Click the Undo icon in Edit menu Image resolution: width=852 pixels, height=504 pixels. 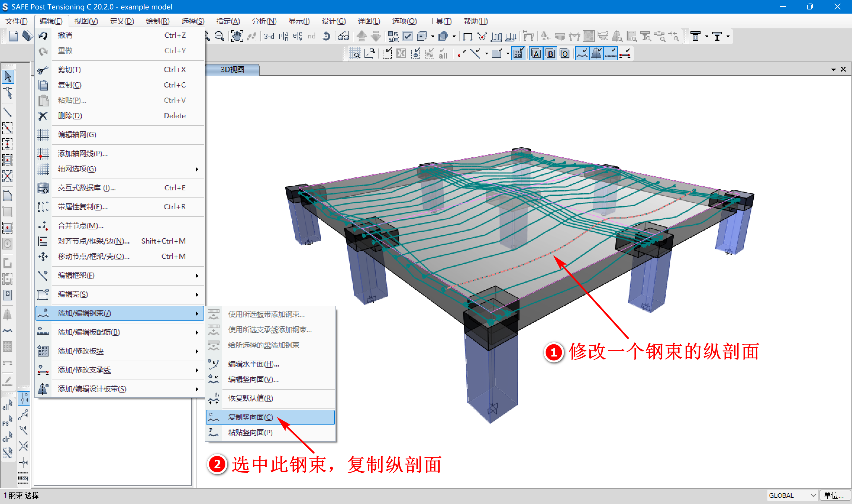(43, 35)
